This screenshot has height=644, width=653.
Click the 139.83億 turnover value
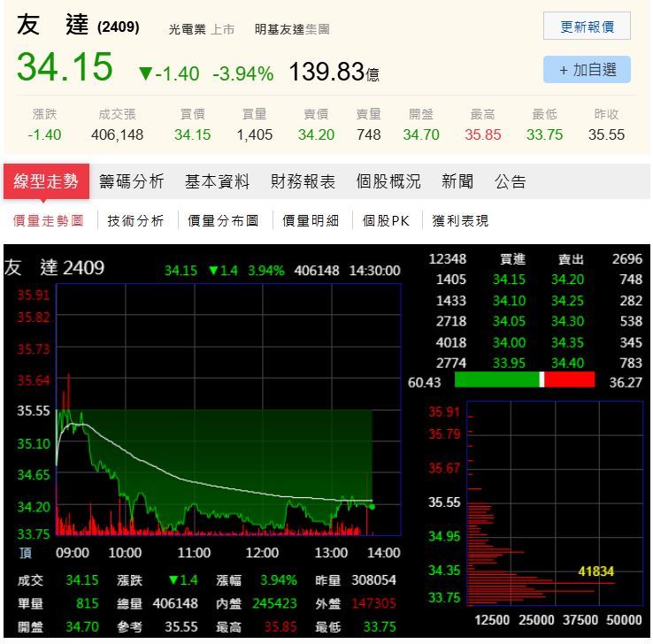pyautogui.click(x=334, y=72)
